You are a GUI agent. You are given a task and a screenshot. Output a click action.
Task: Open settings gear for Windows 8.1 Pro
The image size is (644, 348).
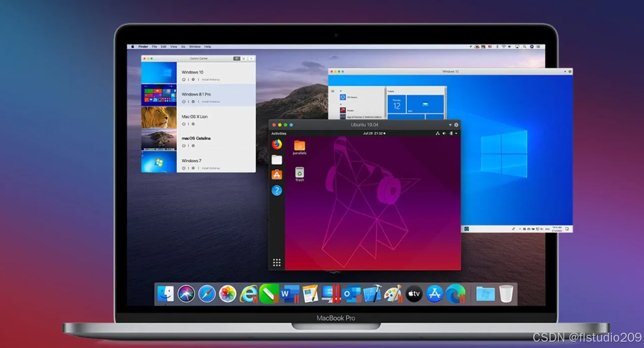193,102
